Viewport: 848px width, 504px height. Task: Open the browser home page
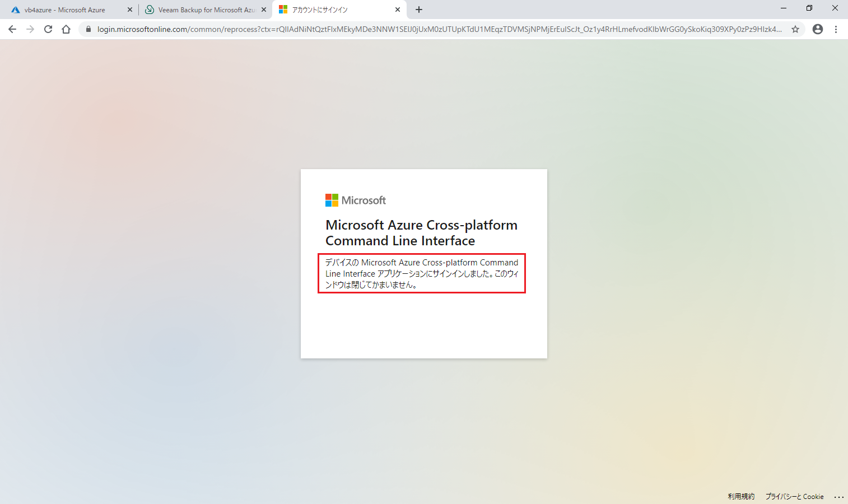pyautogui.click(x=66, y=29)
